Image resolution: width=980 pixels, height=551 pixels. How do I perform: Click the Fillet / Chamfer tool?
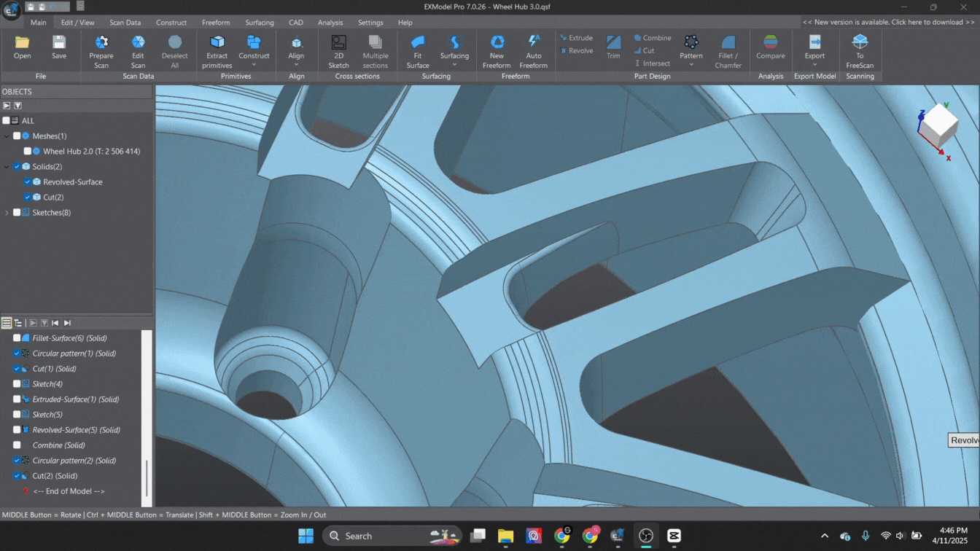tap(728, 43)
